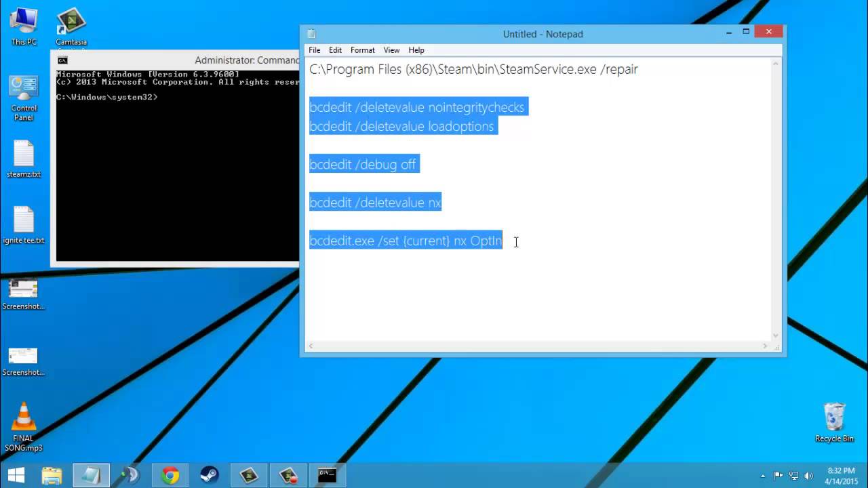Click the 'bcdedit /deletevalue nointegritychecks' line
This screenshot has height=488, width=868.
(417, 107)
